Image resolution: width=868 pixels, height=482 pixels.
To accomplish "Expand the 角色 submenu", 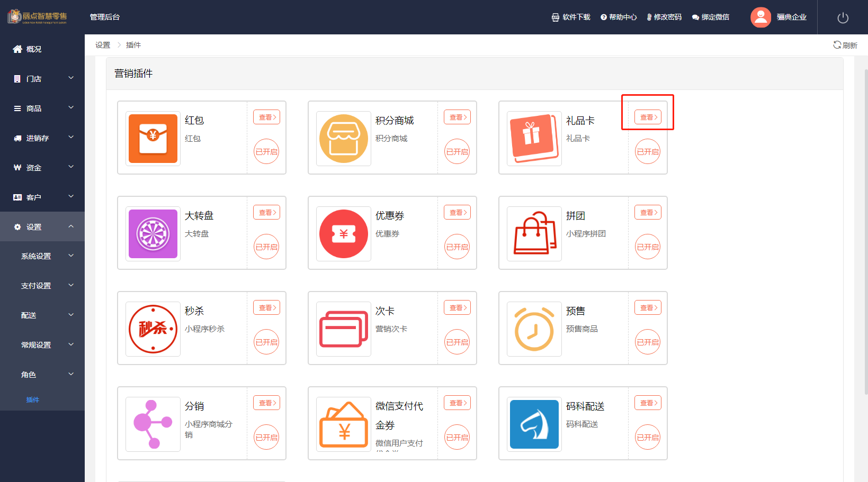I will [x=42, y=375].
